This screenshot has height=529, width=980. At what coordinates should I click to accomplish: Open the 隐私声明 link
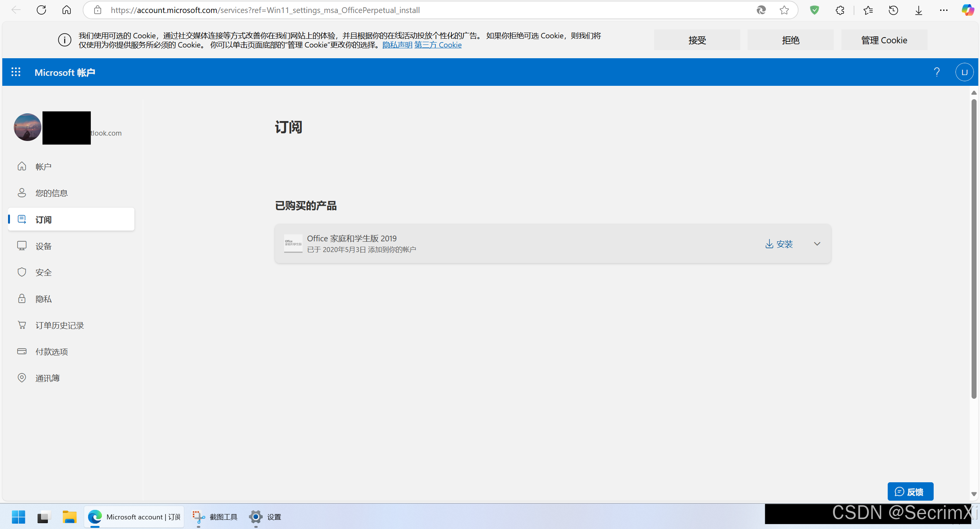[397, 45]
